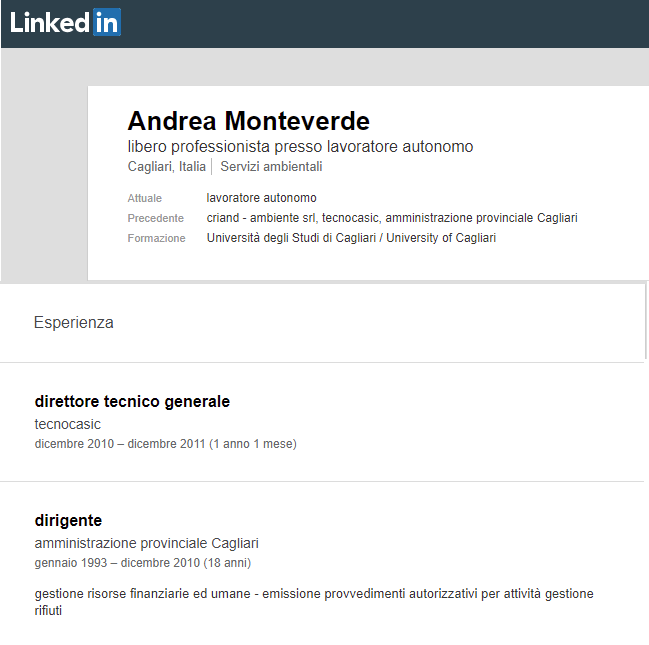Open criand - ambiente srl previous employer

262,218
